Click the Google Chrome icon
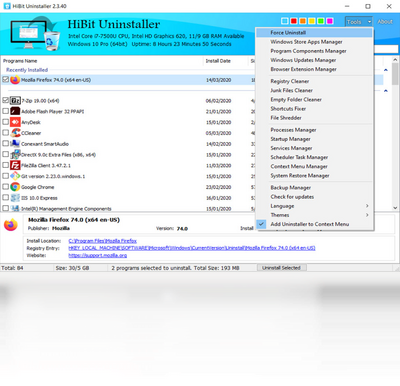Image resolution: width=400 pixels, height=386 pixels. pyautogui.click(x=15, y=187)
